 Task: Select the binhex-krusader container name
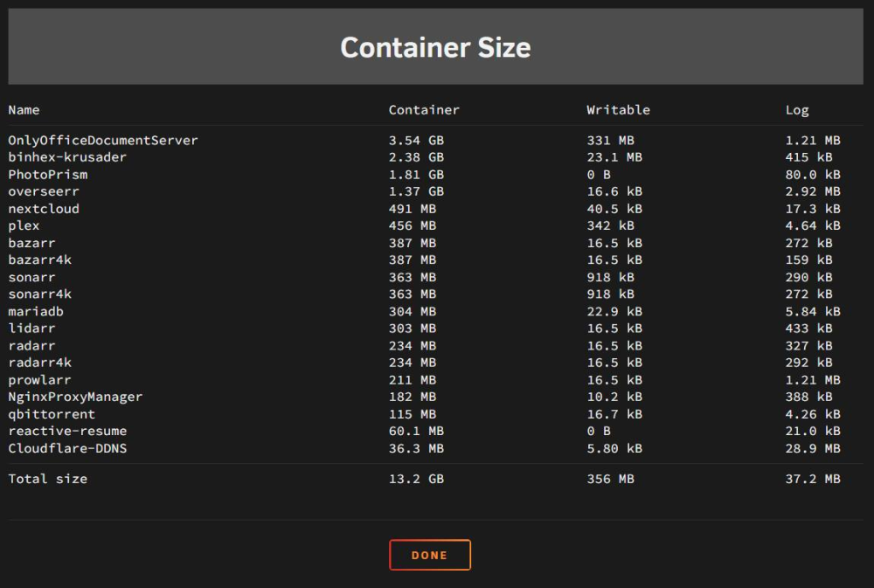pos(67,157)
